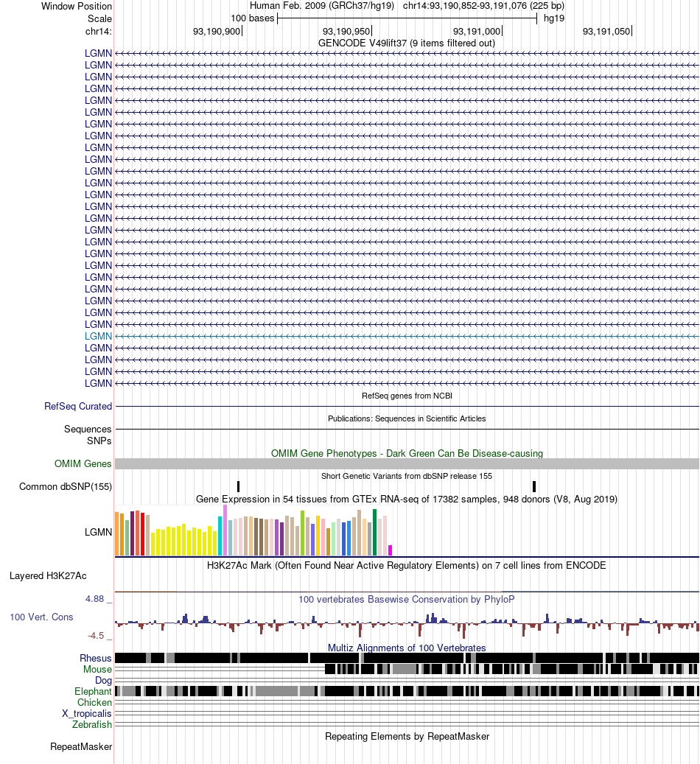This screenshot has width=700, height=764.
Task: Click the Mouse alignment block row
Action: coord(407,669)
